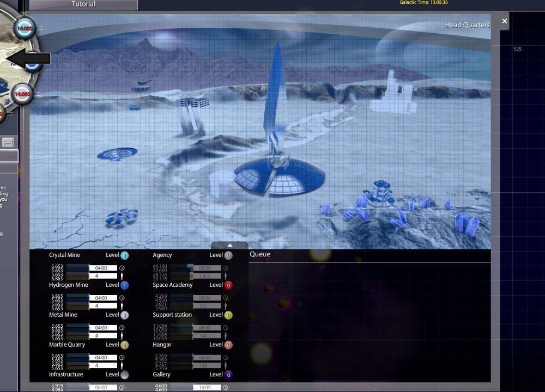Click the Space Academy level badge
The height and width of the screenshot is (392, 545).
[x=228, y=285]
